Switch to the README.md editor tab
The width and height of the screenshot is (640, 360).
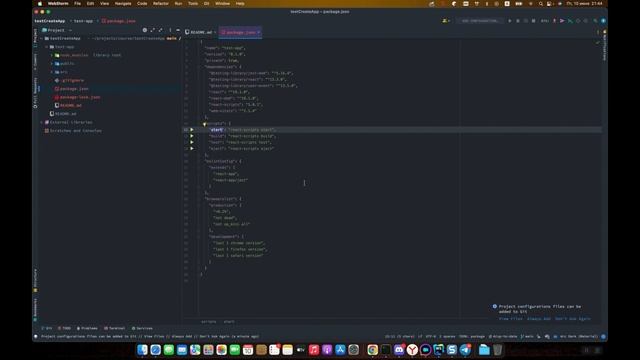201,32
